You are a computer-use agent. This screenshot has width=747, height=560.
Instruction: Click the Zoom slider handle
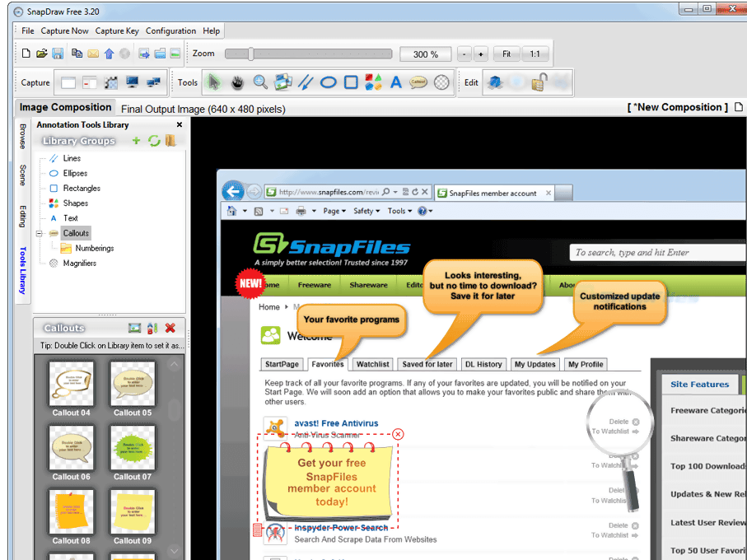tap(250, 54)
